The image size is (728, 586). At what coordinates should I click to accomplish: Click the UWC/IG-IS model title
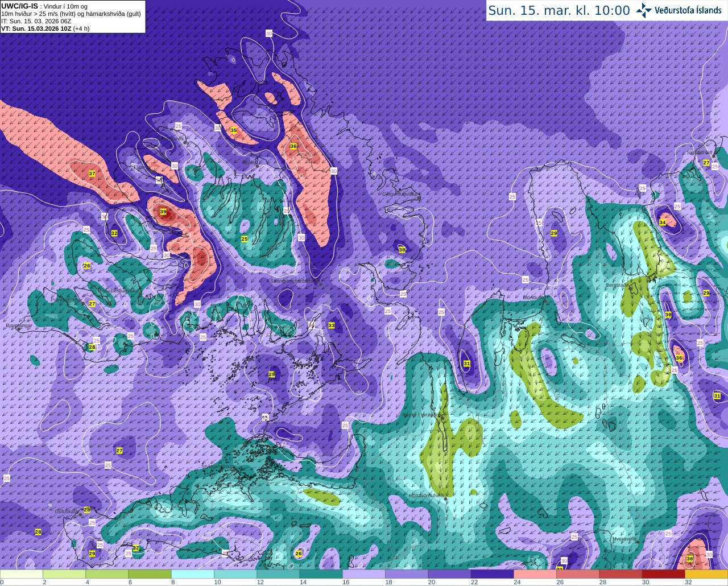[19, 6]
